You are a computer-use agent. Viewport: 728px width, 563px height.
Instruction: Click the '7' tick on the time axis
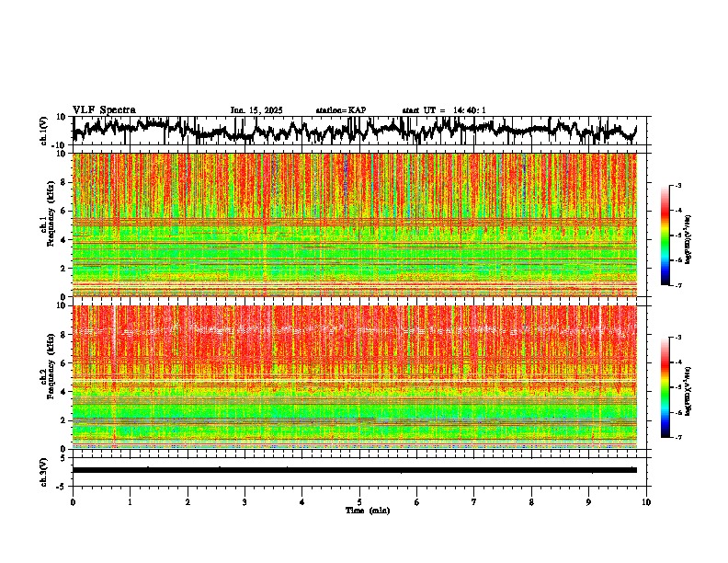click(474, 502)
